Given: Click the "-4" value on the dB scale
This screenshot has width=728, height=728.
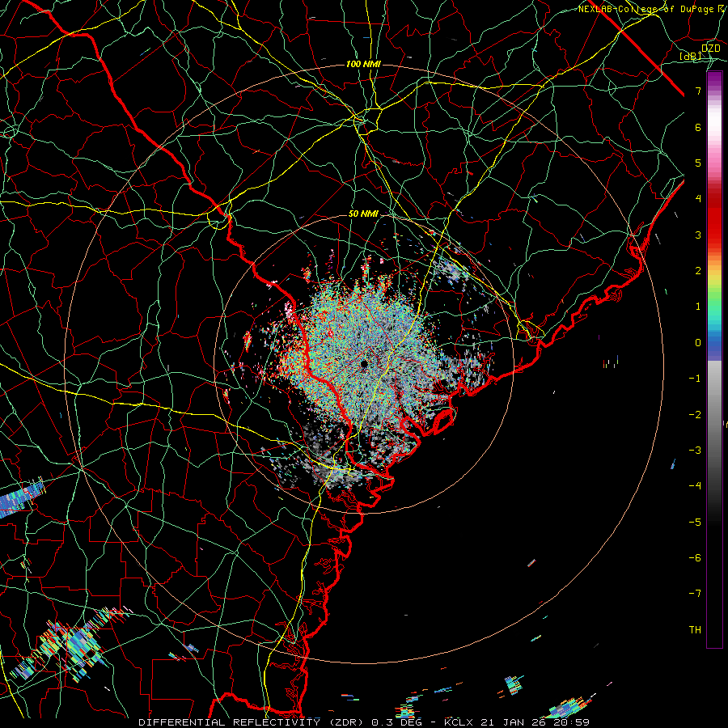Looking at the screenshot, I should pyautogui.click(x=695, y=486).
